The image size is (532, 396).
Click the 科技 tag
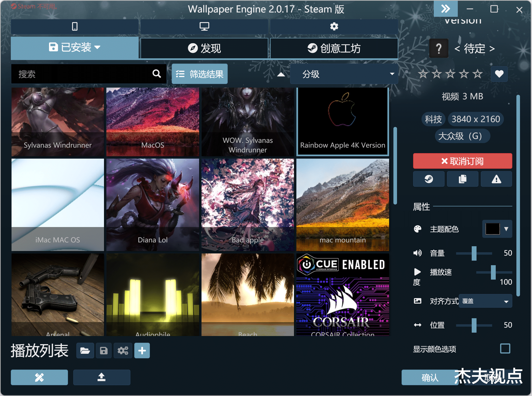(433, 119)
